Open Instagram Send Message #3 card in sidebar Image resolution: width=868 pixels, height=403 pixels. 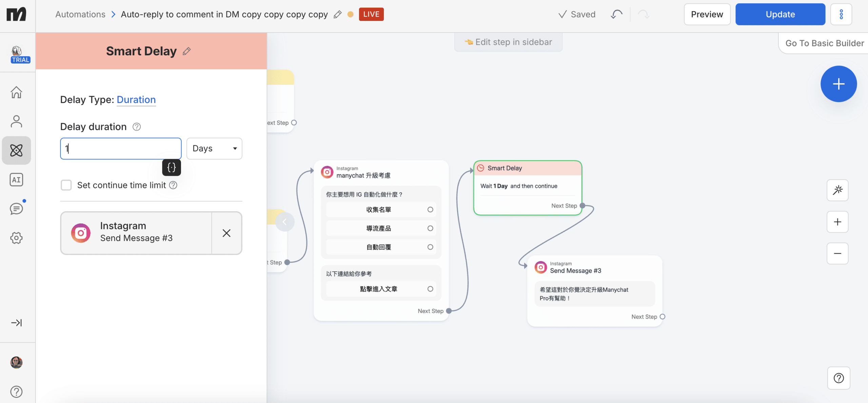pos(136,233)
